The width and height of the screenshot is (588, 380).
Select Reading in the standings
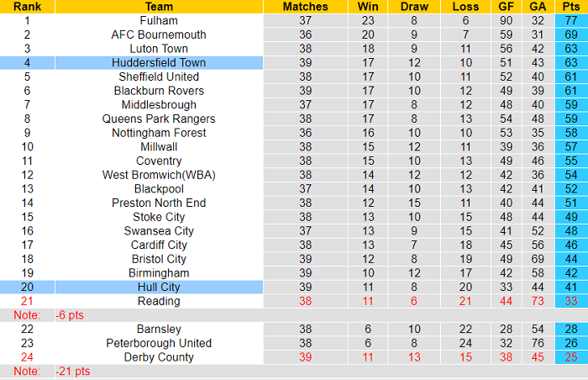point(159,301)
